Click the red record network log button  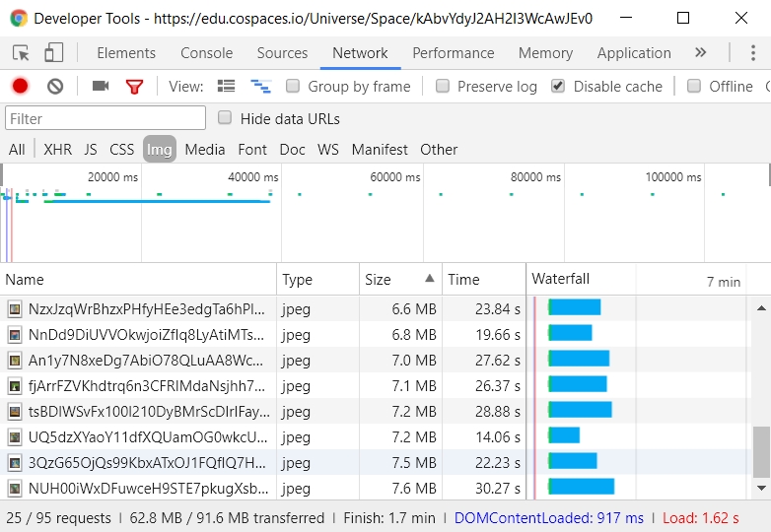tap(20, 87)
